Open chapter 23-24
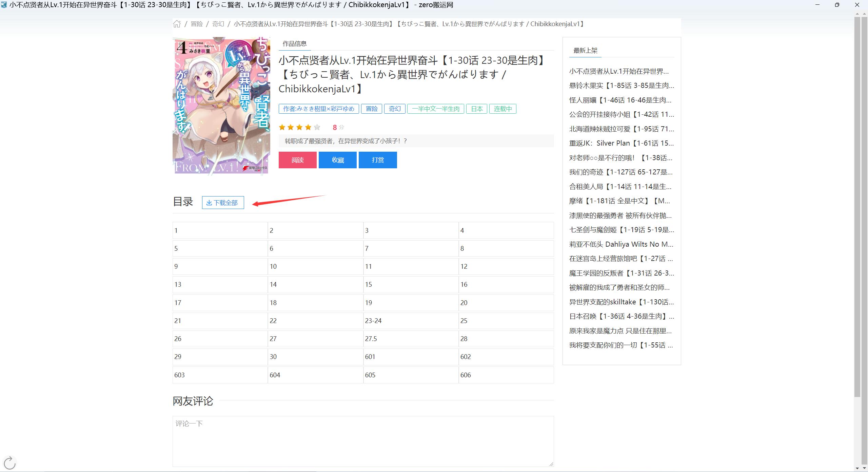Viewport: 868px width, 472px height. click(x=373, y=321)
